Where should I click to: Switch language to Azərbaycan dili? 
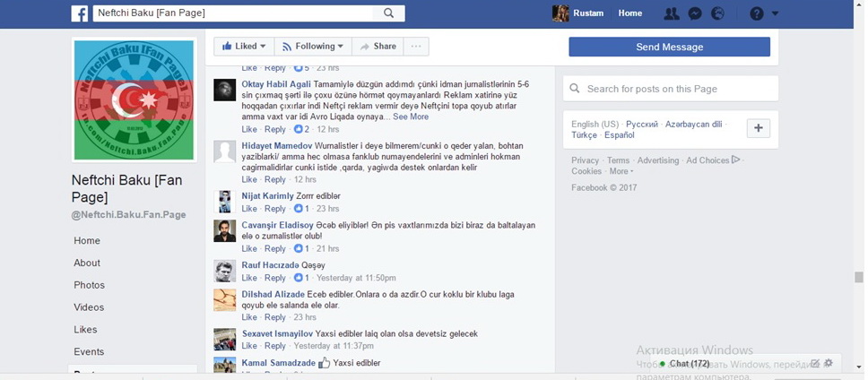[694, 125]
